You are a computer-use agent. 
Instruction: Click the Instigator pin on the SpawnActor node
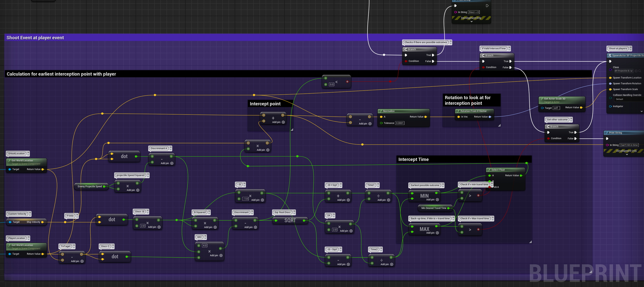coord(610,106)
